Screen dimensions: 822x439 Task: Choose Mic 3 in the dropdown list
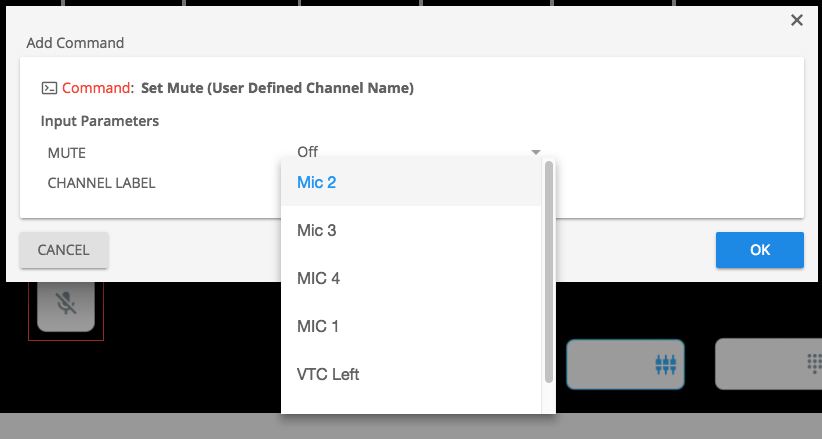tap(411, 230)
